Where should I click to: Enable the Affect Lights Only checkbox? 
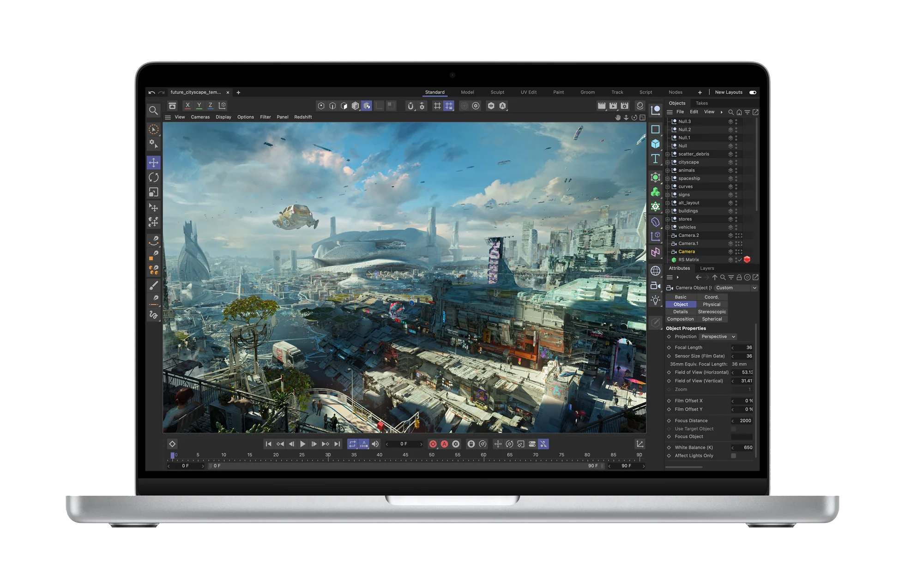[733, 456]
